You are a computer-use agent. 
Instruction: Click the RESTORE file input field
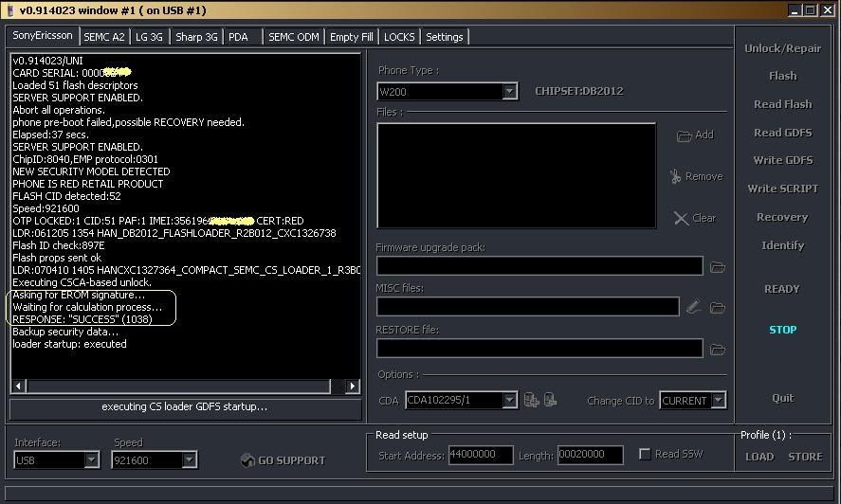(539, 349)
